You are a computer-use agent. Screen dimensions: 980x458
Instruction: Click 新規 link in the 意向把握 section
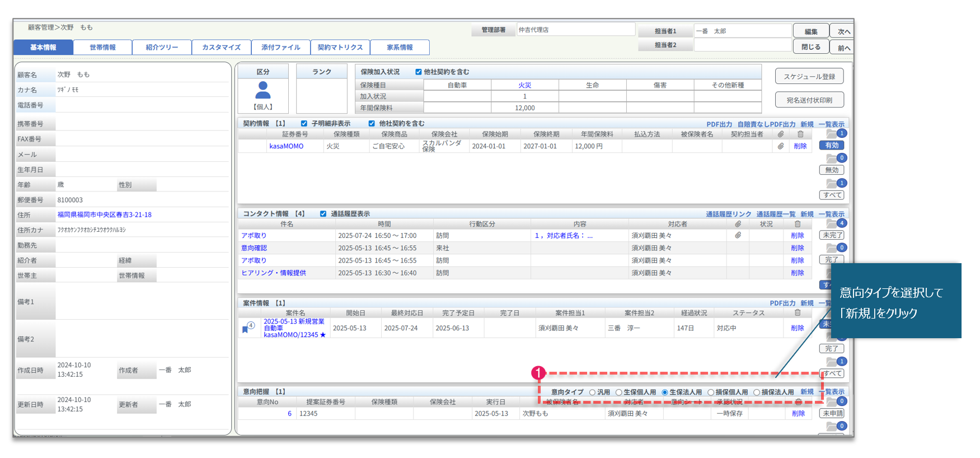[x=806, y=392]
